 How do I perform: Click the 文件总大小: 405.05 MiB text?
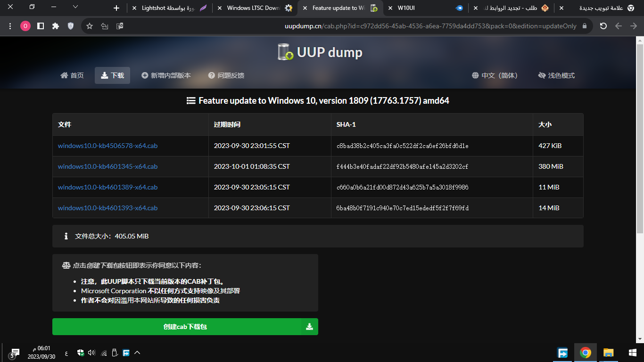(x=112, y=236)
